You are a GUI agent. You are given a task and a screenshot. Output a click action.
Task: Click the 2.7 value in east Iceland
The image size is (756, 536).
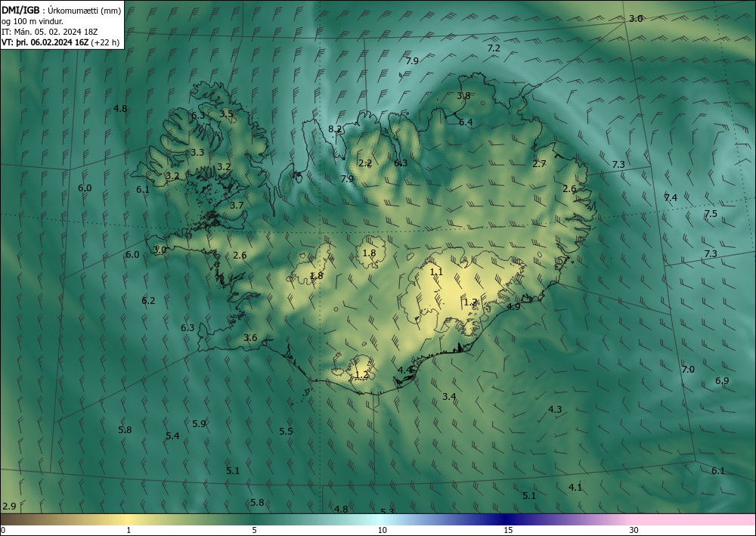[x=540, y=164]
